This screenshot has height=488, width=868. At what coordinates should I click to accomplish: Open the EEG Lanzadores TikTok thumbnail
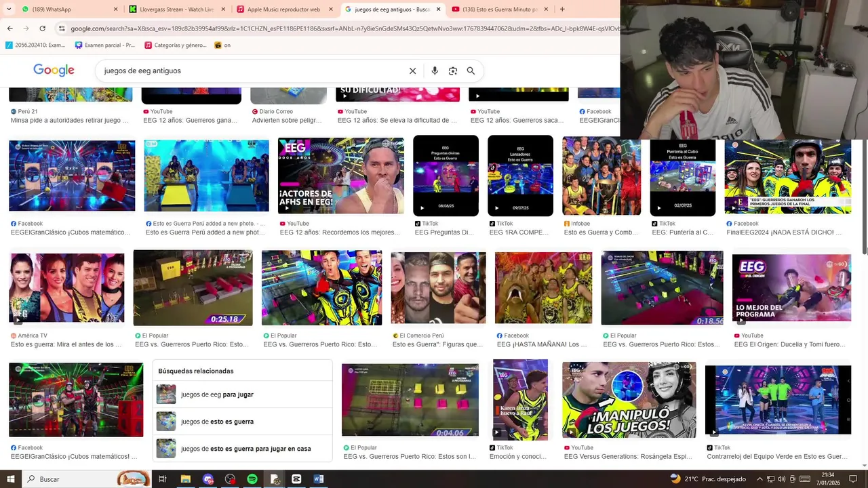point(520,176)
